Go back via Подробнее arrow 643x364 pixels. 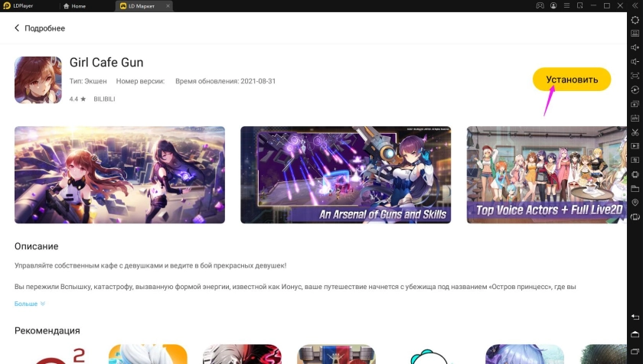(17, 28)
